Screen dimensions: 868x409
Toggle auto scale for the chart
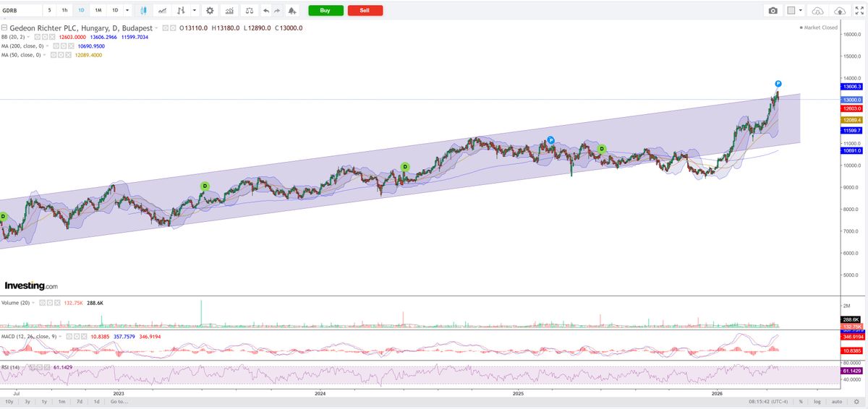click(x=836, y=401)
